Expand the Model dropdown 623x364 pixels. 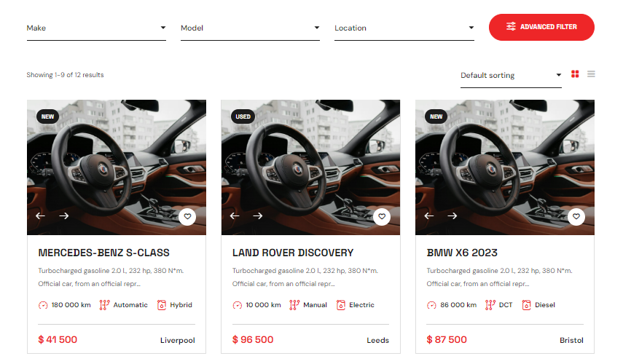point(250,28)
